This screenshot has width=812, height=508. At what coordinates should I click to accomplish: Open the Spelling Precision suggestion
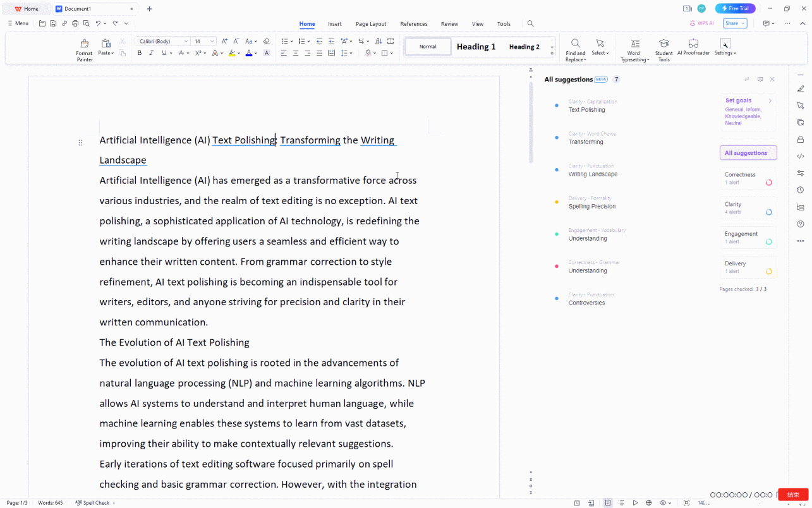[591, 206]
